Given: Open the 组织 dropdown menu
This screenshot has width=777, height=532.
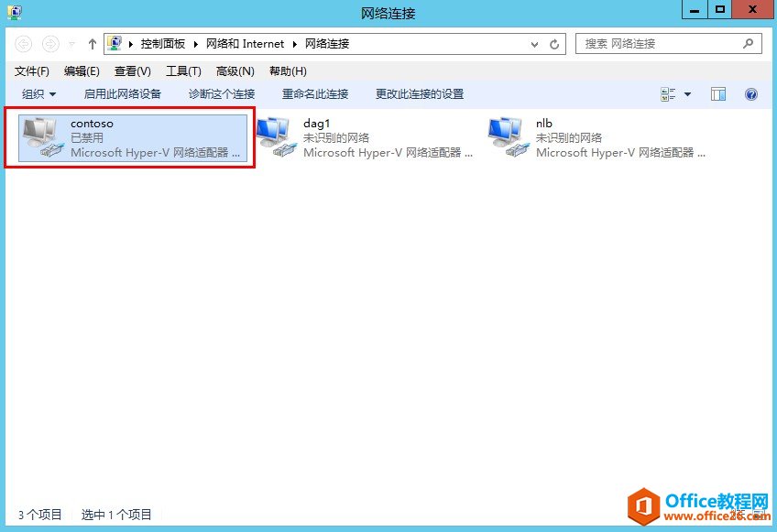Looking at the screenshot, I should point(37,93).
